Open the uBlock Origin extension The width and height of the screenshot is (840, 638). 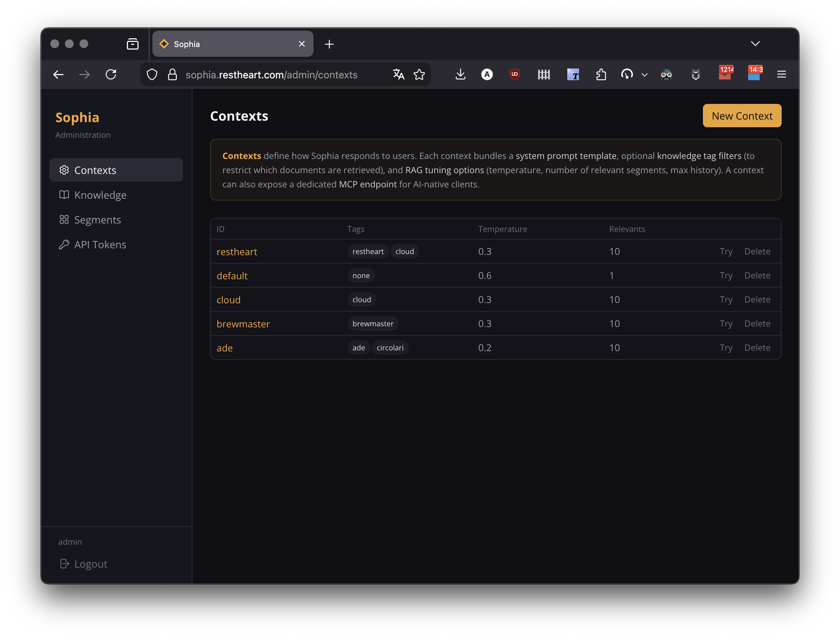514,74
